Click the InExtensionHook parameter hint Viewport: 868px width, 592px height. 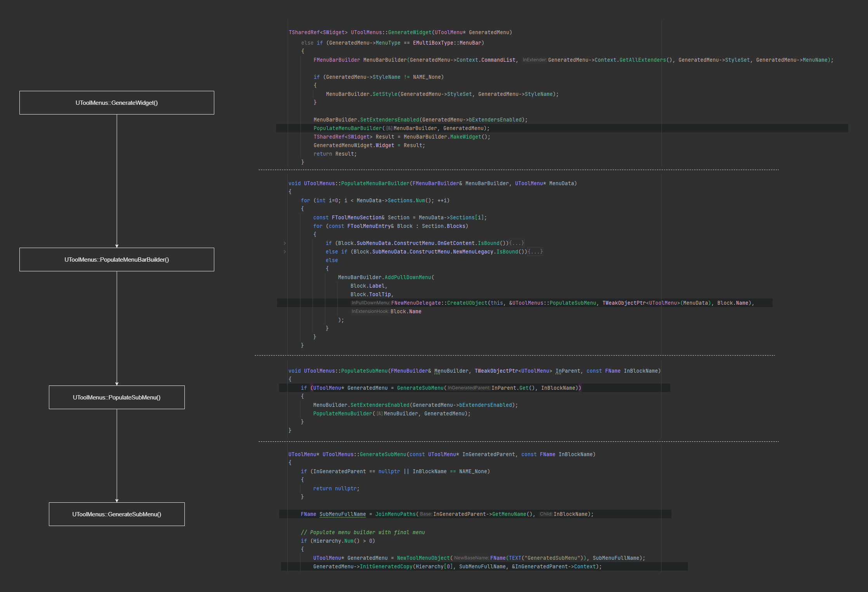pyautogui.click(x=370, y=312)
